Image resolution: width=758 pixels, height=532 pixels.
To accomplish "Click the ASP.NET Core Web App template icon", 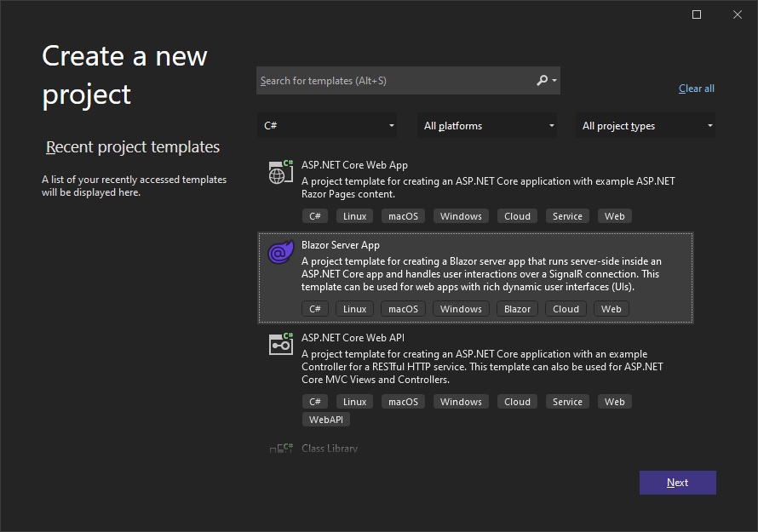I will [280, 173].
